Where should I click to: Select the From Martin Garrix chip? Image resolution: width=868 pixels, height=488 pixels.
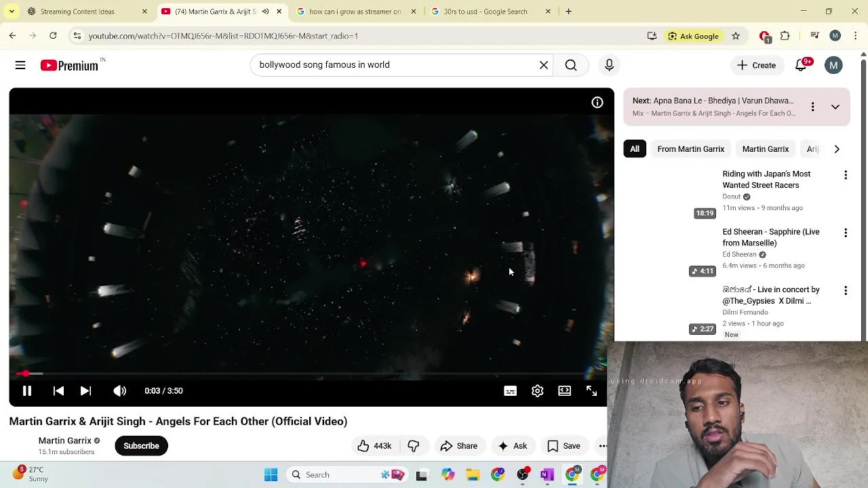tap(690, 149)
